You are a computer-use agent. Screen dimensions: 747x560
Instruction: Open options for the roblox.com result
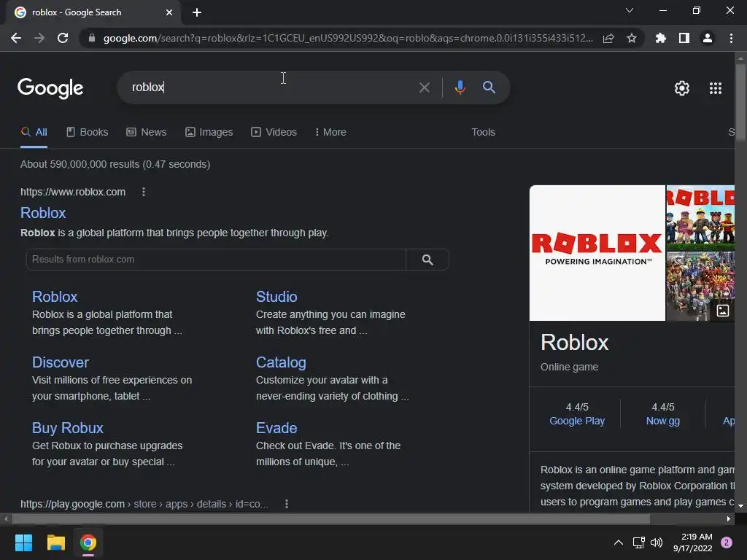click(144, 192)
